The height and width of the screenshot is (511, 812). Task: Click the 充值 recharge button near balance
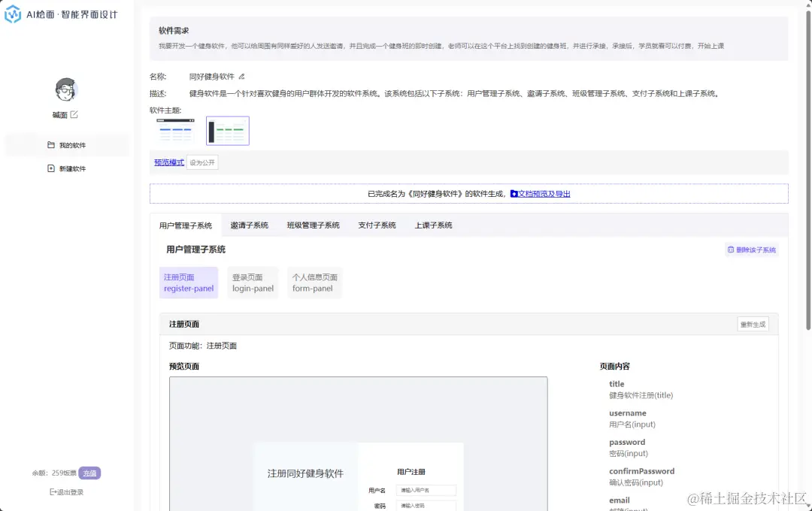pos(89,474)
